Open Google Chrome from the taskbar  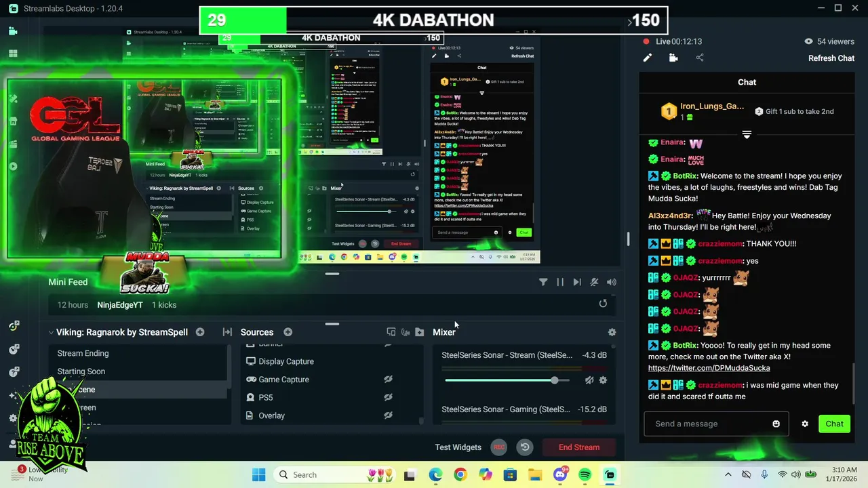click(460, 475)
